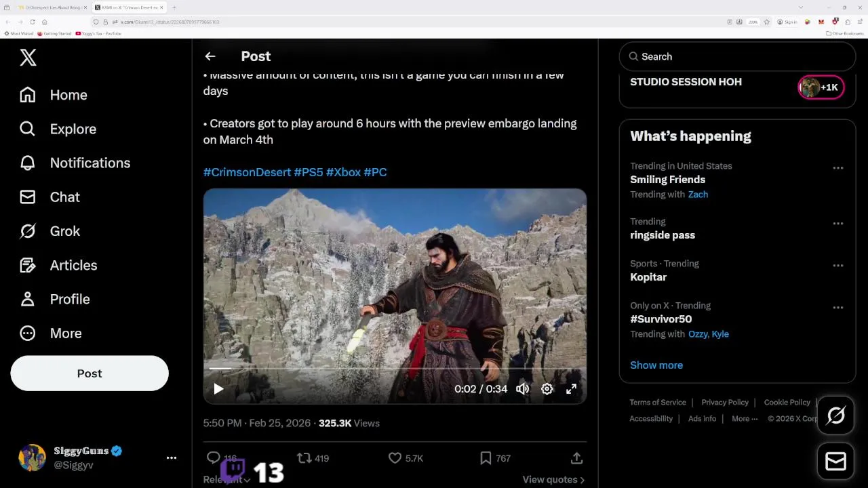
Task: Open Ads info footer link
Action: pos(702,419)
